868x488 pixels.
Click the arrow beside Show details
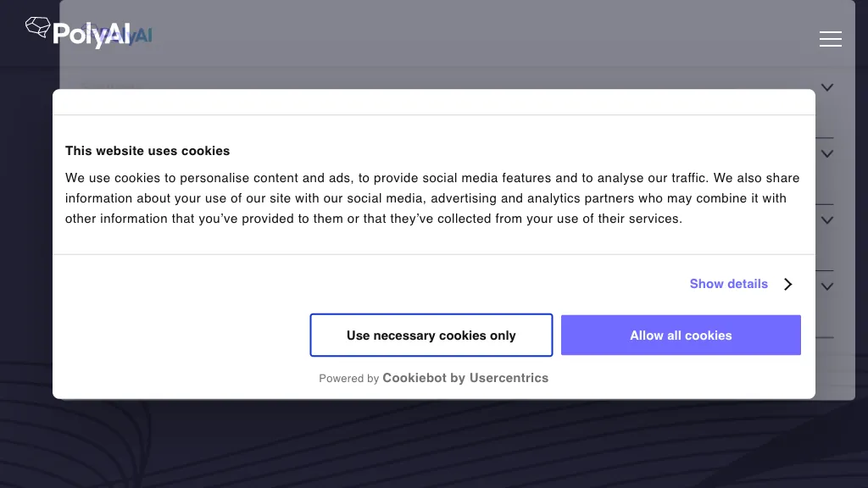click(787, 284)
